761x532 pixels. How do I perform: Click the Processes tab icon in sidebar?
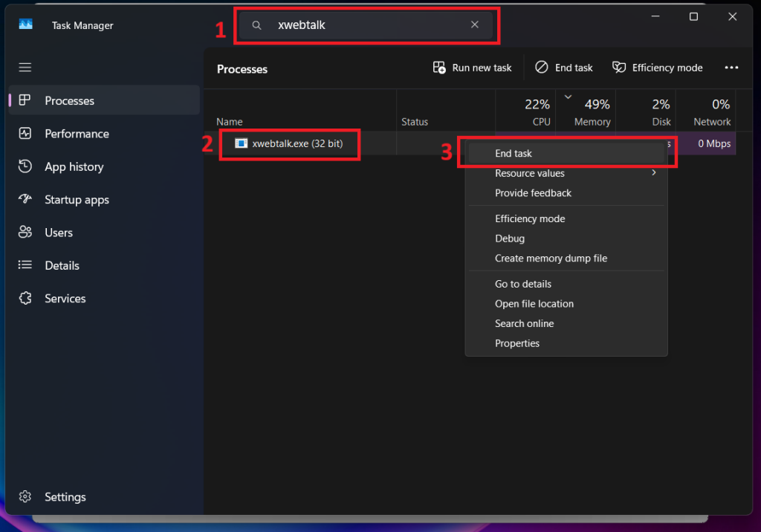[25, 100]
